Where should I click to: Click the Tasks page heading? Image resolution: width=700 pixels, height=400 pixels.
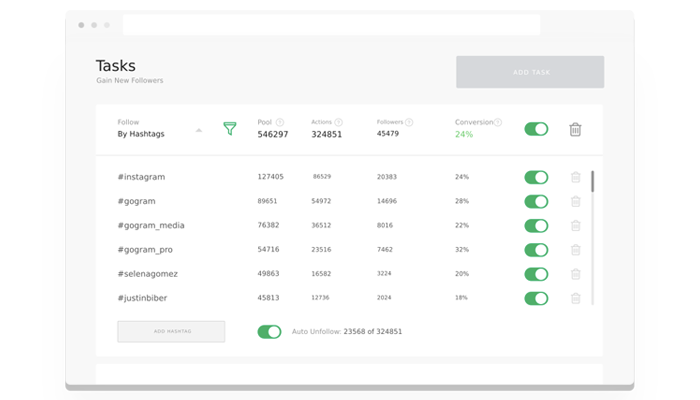[116, 66]
